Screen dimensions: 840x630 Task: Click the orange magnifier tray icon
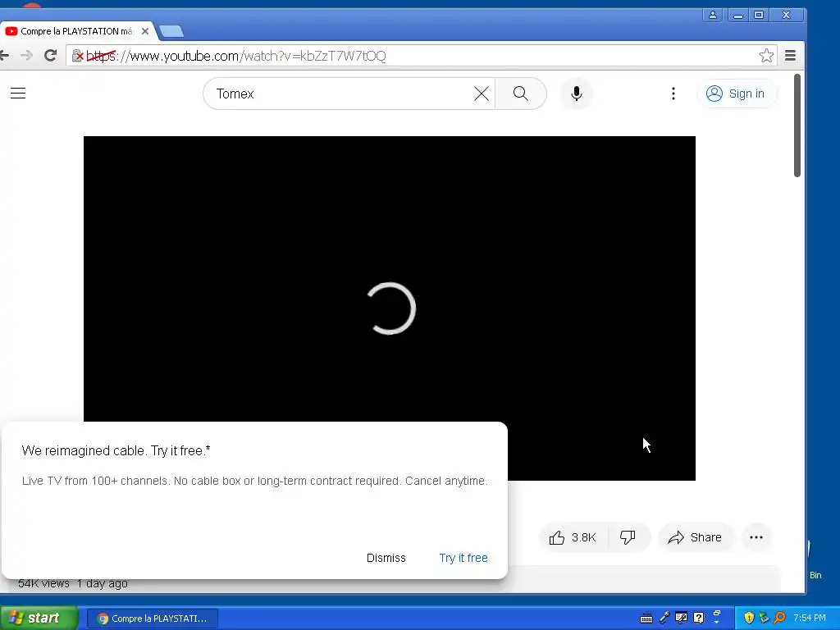click(779, 619)
